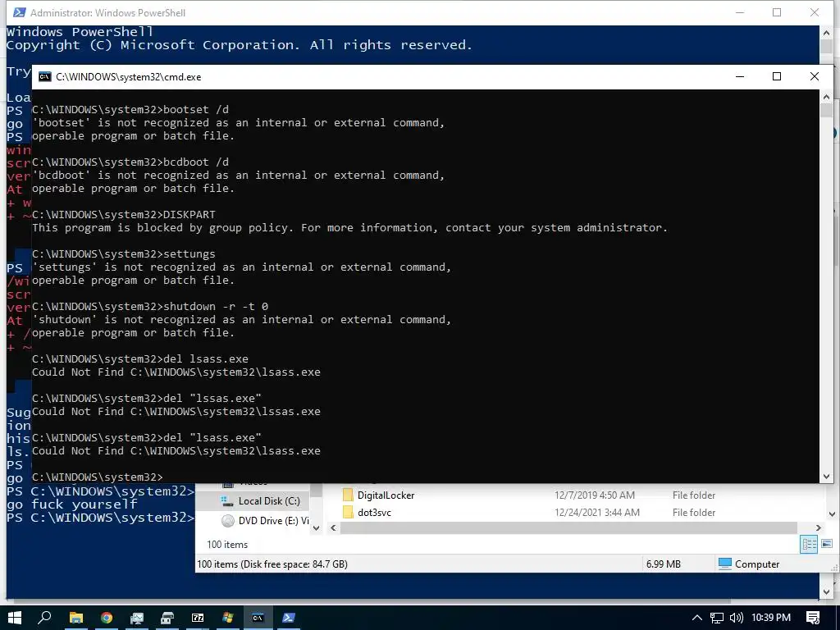Click Explorer navigation pane scroll down arrow
840x630 pixels.
pyautogui.click(x=316, y=527)
